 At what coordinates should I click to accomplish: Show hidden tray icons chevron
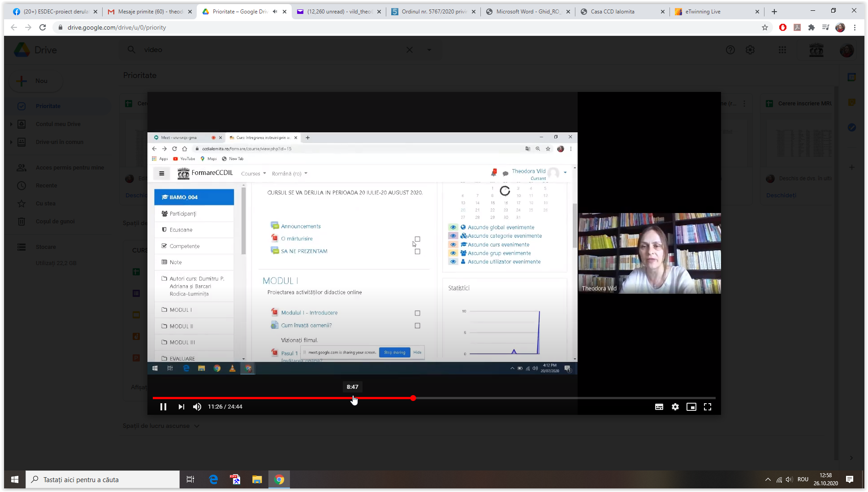768,480
